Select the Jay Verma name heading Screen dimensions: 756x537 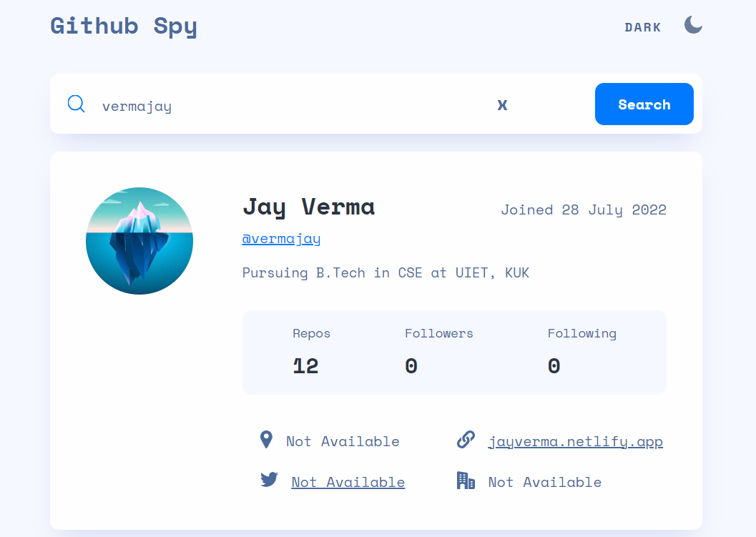308,207
